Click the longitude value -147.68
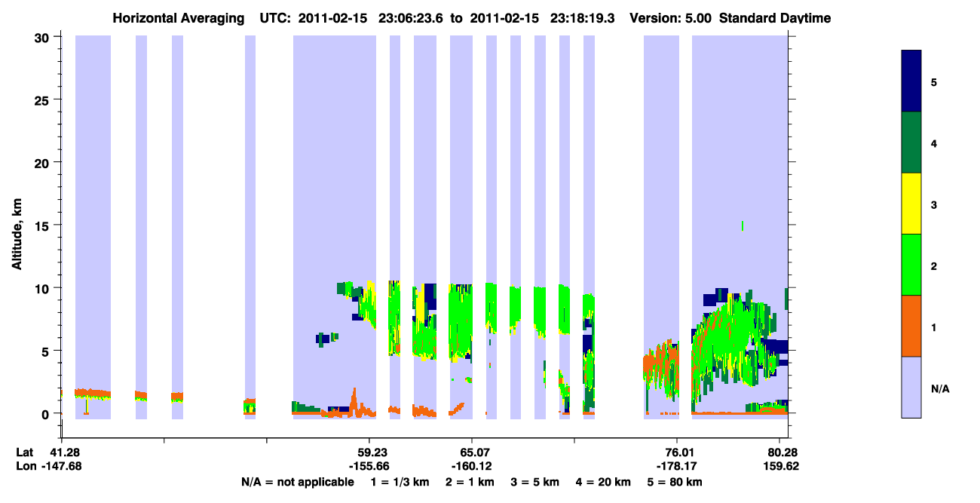Viewport: 980px width, 503px height. (62, 466)
